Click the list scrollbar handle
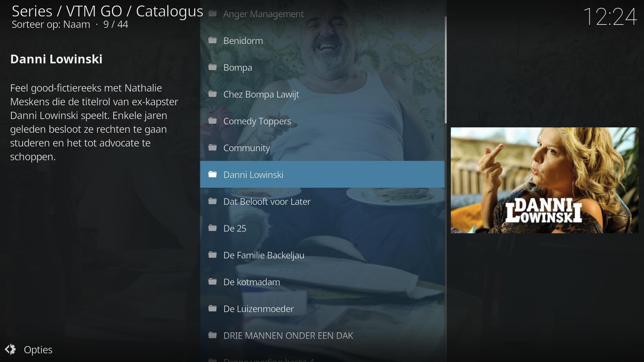The height and width of the screenshot is (362, 644). 445,70
